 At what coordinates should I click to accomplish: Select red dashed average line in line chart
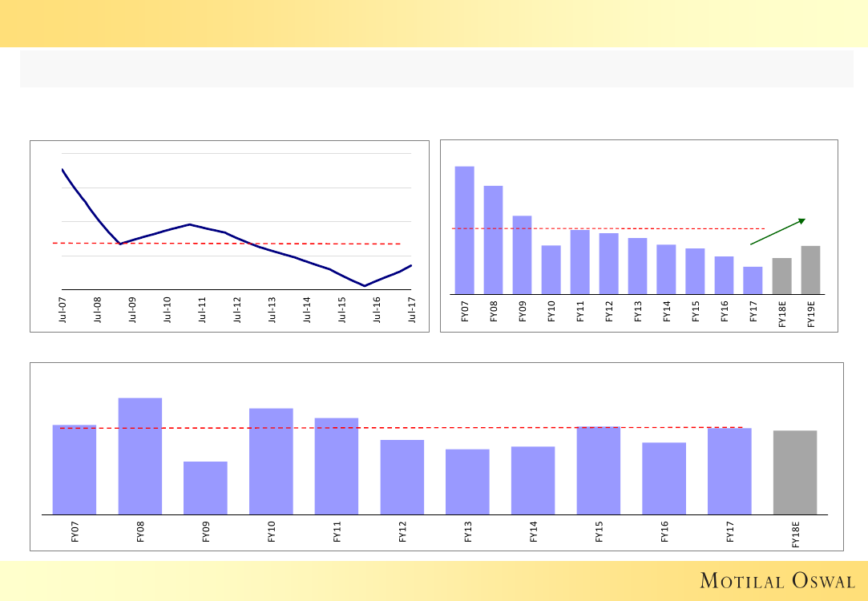tap(321, 244)
